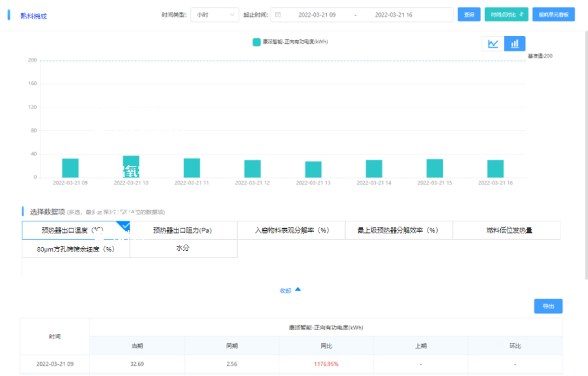Click the 当期 column header

pos(137,346)
